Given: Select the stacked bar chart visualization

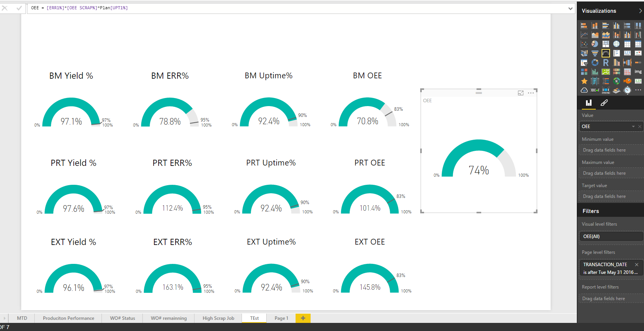Looking at the screenshot, I should [x=584, y=25].
